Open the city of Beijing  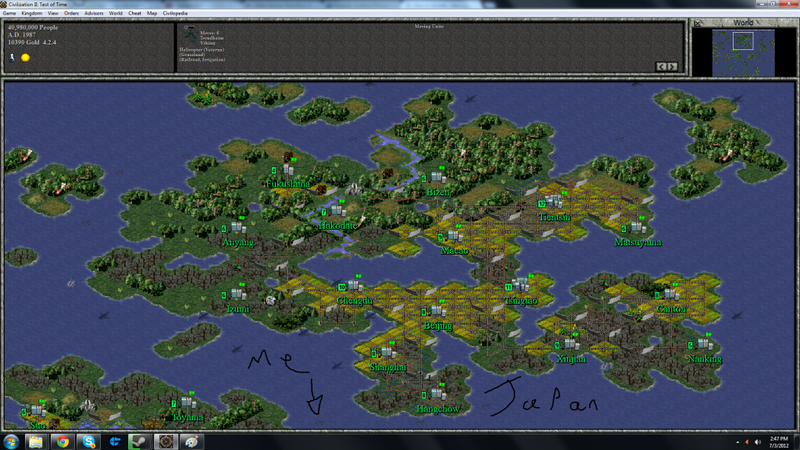[438, 311]
